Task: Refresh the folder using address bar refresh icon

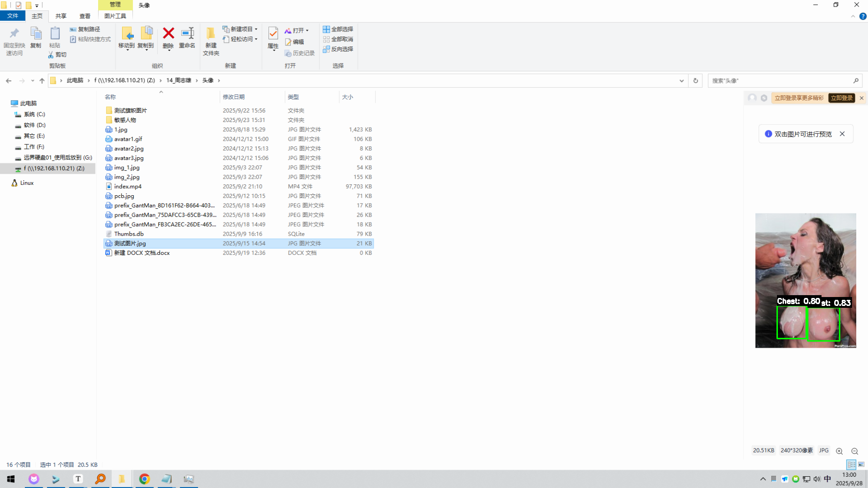Action: point(695,81)
